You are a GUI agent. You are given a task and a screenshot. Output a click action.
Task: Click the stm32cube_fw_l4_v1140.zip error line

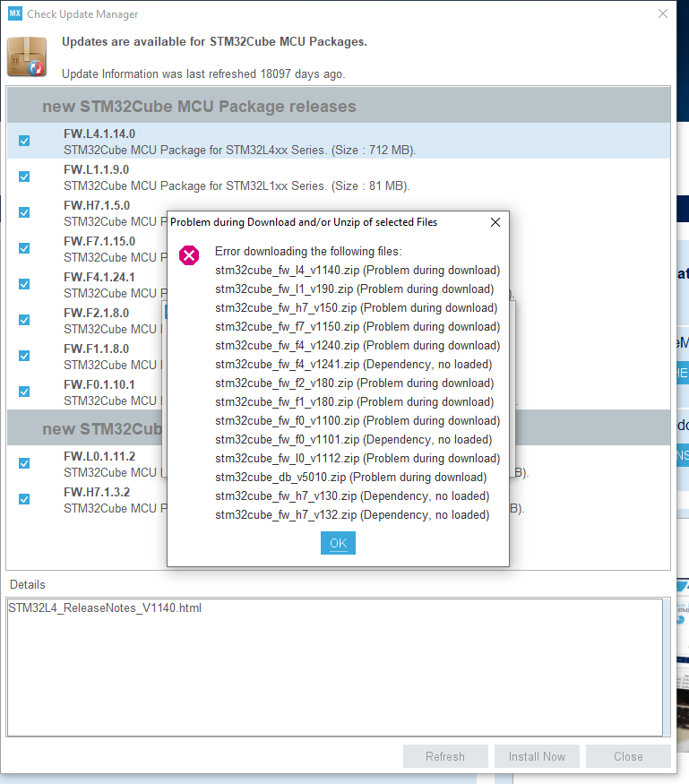(357, 270)
